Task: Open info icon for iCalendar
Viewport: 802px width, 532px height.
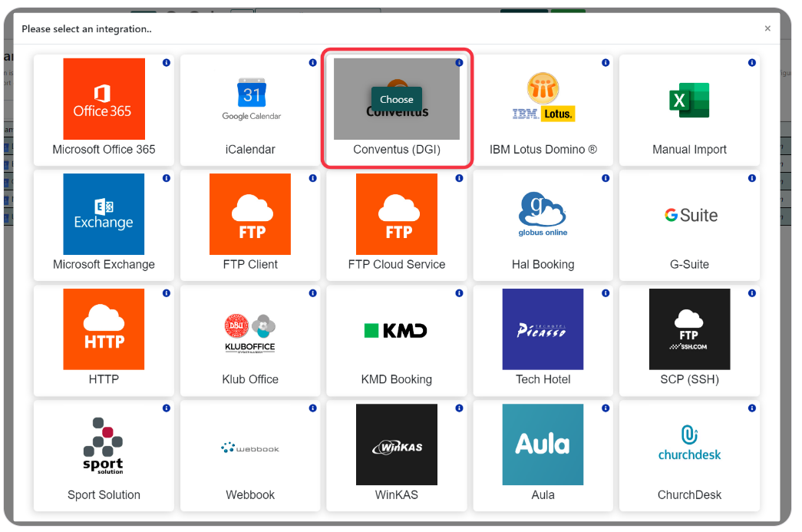Action: [312, 62]
